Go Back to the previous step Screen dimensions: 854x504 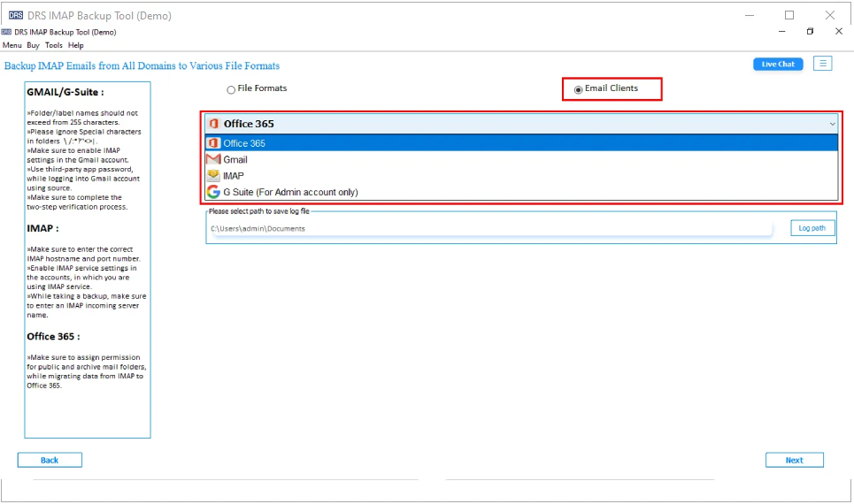tap(50, 460)
